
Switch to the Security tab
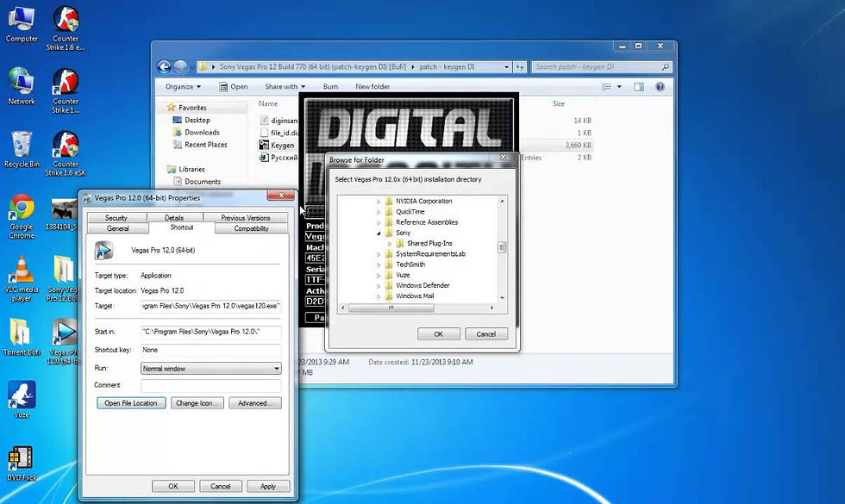(x=116, y=217)
